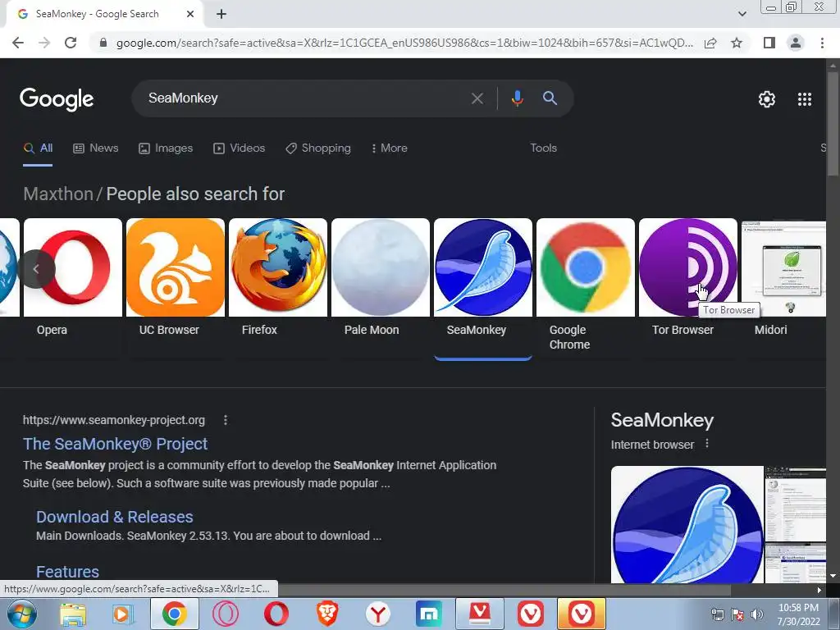Reload the Google search page
The height and width of the screenshot is (630, 840).
click(x=71, y=43)
